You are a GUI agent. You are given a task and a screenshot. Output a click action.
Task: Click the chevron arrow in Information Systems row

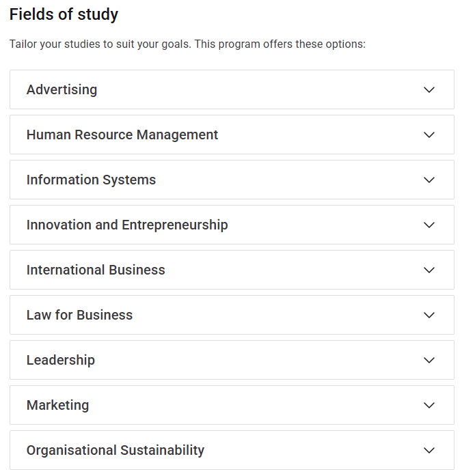[429, 180]
